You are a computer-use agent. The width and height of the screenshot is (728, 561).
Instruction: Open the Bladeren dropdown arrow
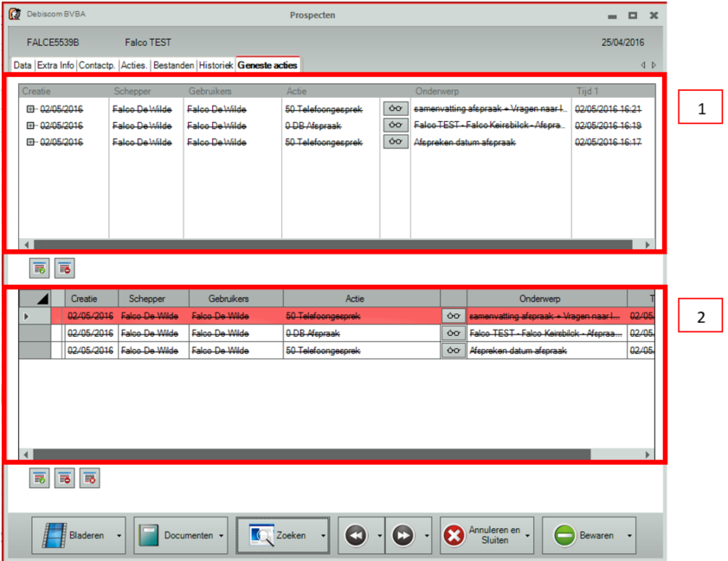[x=119, y=536]
